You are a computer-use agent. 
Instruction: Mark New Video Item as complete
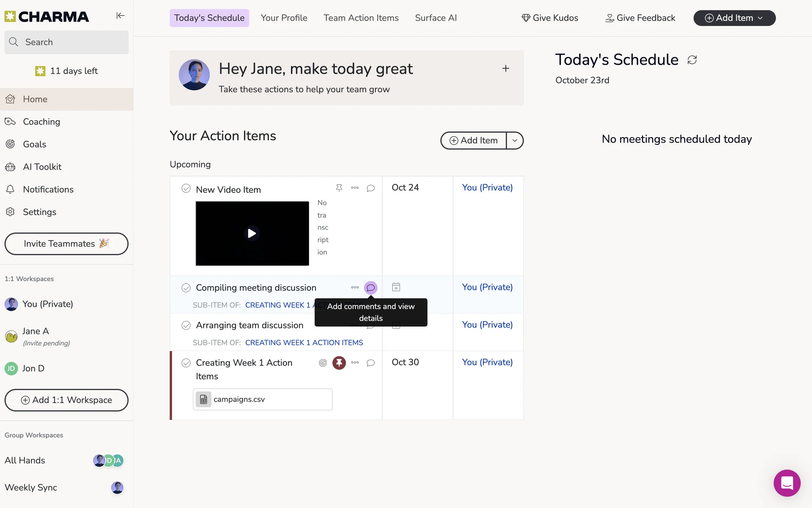tap(186, 188)
